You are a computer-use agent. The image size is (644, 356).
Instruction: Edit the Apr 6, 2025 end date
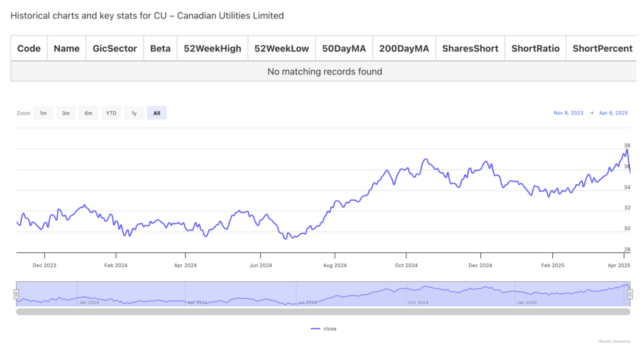tap(613, 113)
